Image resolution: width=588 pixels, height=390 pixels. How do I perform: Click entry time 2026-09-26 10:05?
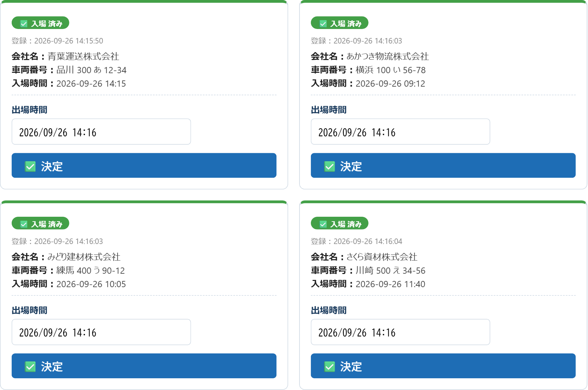(91, 284)
